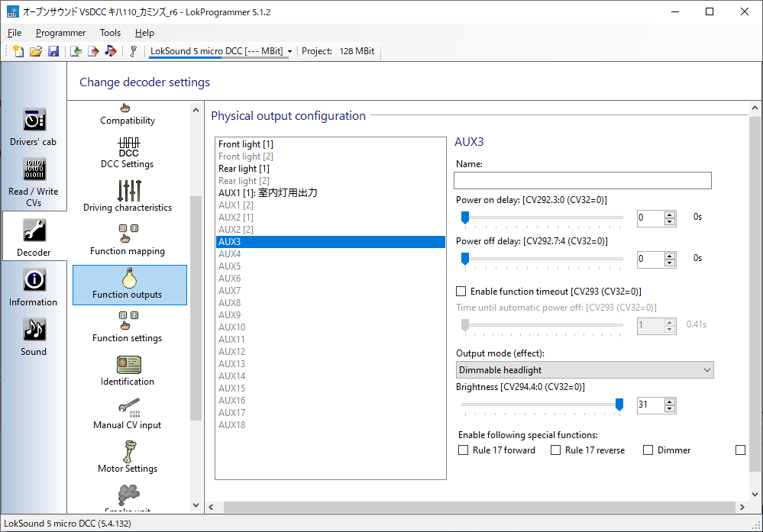Create a new project file

click(x=18, y=51)
